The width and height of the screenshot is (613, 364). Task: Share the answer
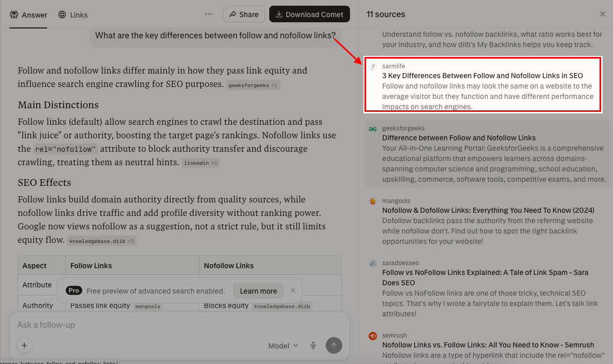(244, 14)
